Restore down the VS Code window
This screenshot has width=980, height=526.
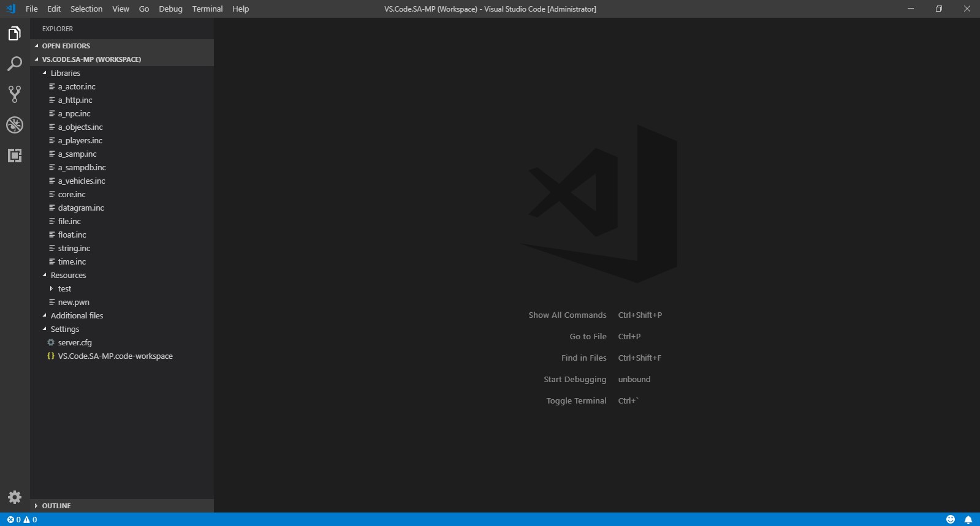pyautogui.click(x=939, y=9)
